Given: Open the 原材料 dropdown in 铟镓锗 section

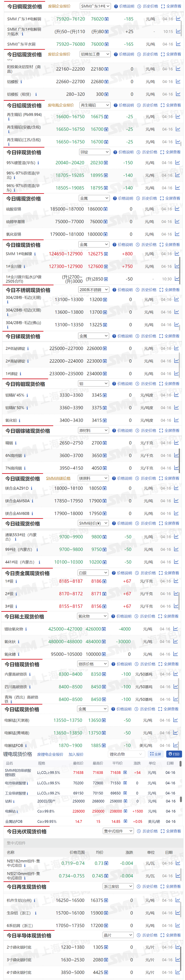Looking at the screenshot, I should (x=93, y=430).
